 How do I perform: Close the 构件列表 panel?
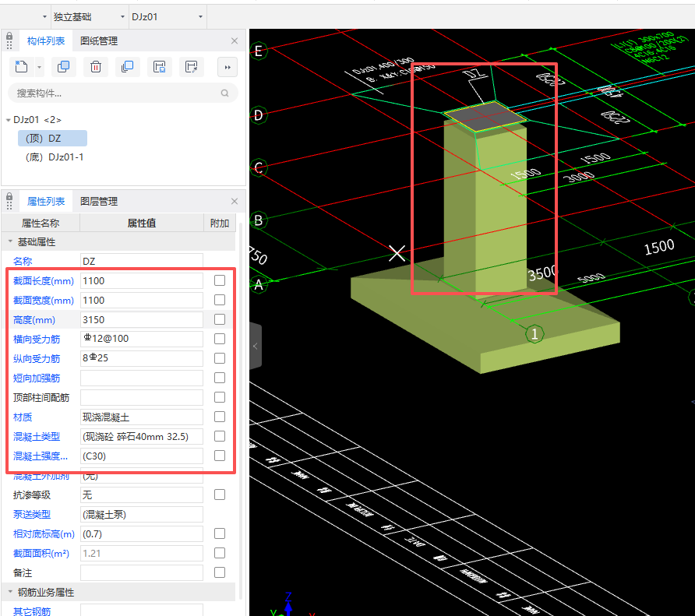[x=235, y=41]
